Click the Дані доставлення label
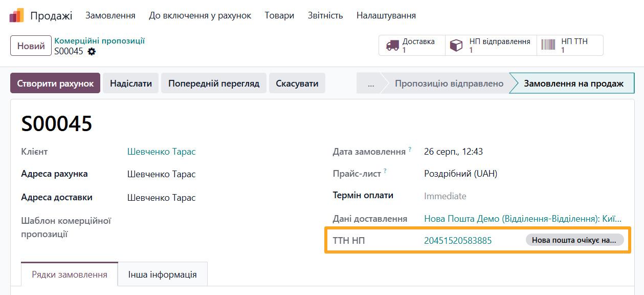Image resolution: width=644 pixels, height=295 pixels. click(x=370, y=219)
